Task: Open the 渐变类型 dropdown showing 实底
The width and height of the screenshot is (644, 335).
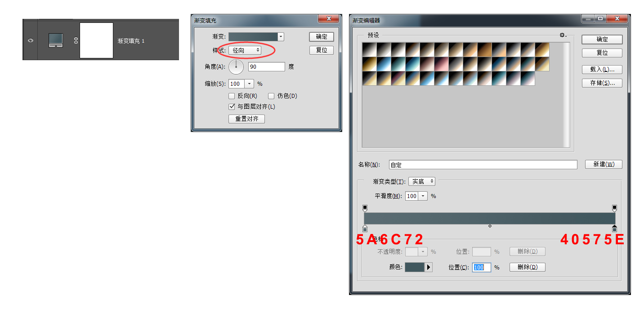Action: click(422, 181)
